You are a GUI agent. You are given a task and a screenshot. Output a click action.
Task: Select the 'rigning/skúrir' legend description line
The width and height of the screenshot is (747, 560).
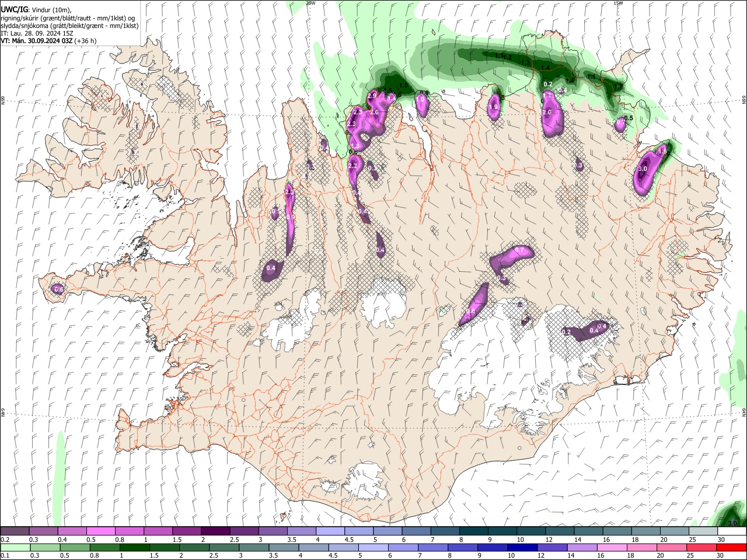(69, 17)
